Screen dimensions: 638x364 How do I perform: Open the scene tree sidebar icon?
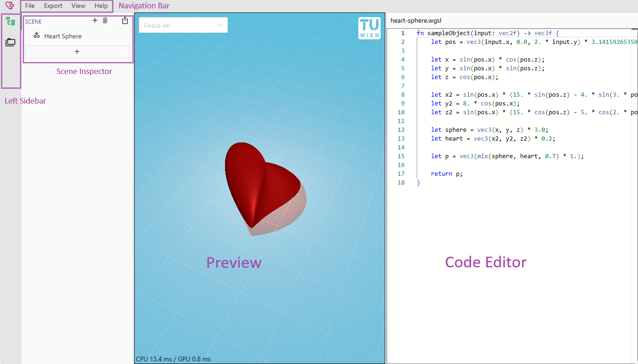click(10, 21)
